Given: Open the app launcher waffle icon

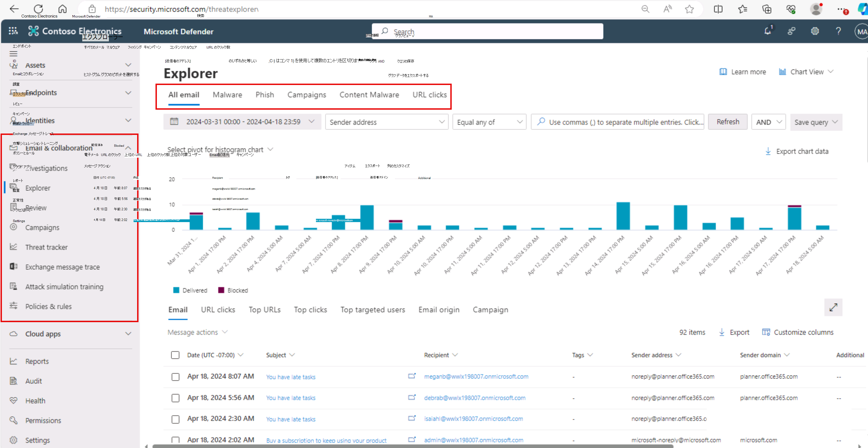Looking at the screenshot, I should (x=13, y=31).
